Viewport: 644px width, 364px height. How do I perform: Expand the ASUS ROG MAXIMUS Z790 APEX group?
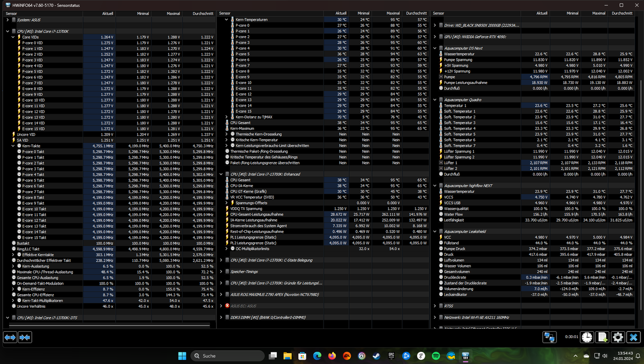(221, 295)
